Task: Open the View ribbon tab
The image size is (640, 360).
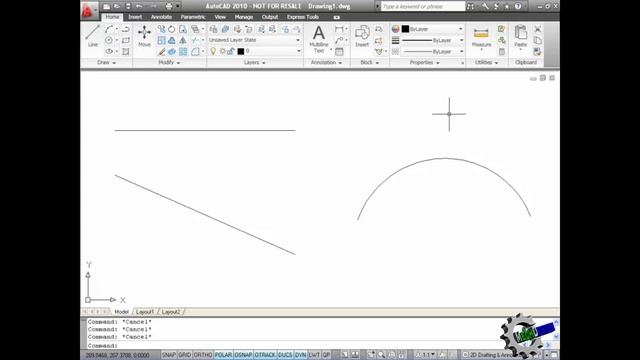Action: (x=220, y=17)
